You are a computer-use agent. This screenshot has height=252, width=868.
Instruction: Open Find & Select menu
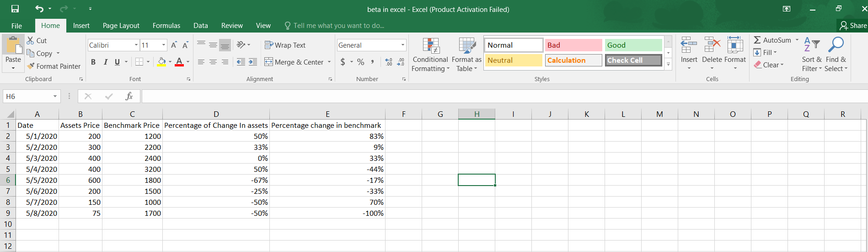click(836, 55)
